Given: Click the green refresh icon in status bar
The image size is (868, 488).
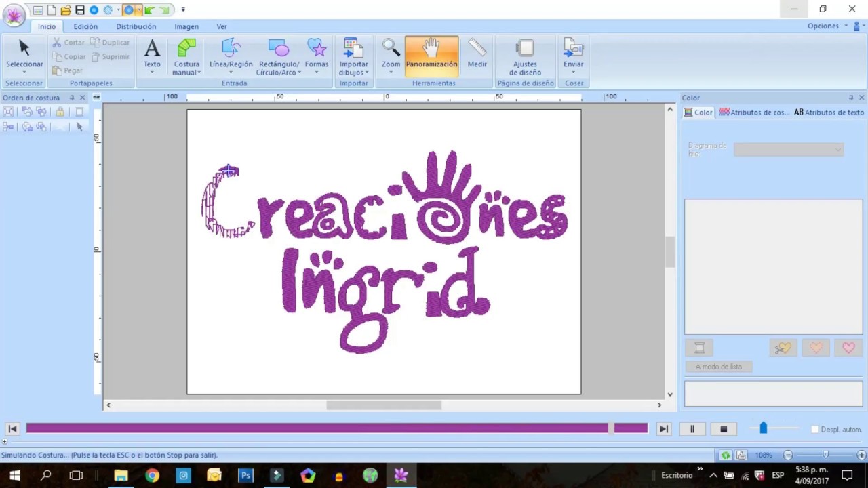Looking at the screenshot, I should click(726, 455).
